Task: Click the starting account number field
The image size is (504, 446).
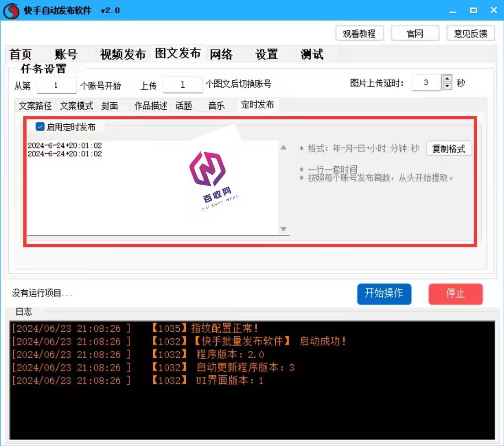Action: [57, 85]
